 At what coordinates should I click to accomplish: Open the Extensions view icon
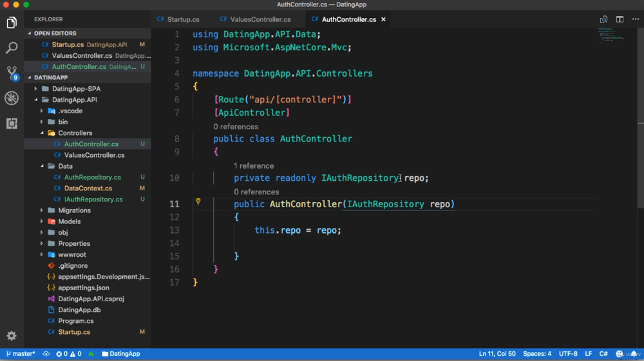[12, 123]
